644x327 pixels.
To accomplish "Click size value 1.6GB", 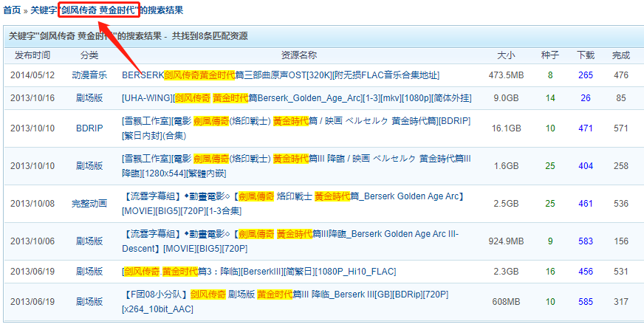I will click(x=506, y=166).
